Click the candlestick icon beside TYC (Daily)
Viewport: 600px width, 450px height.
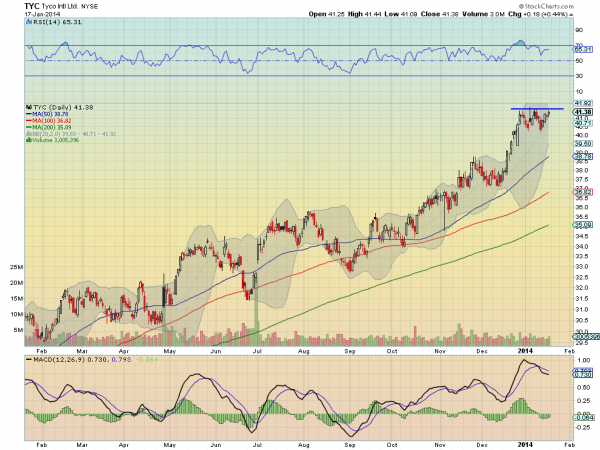(29, 108)
